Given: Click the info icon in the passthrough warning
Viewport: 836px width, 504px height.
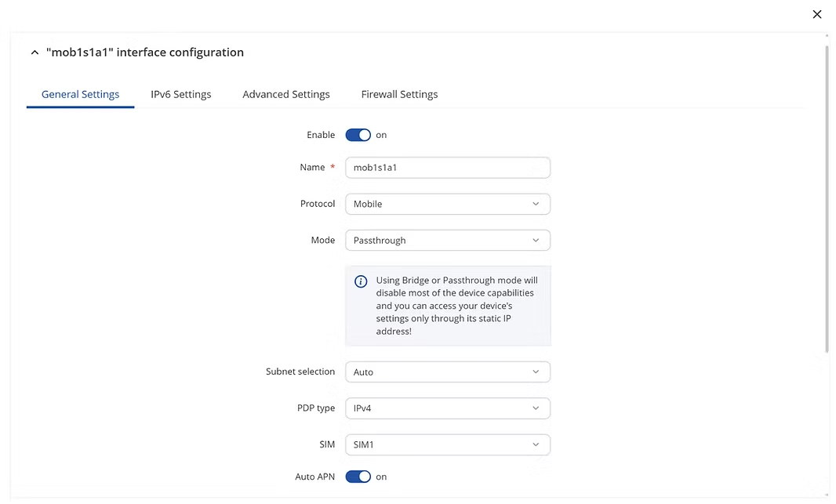Looking at the screenshot, I should tap(361, 281).
